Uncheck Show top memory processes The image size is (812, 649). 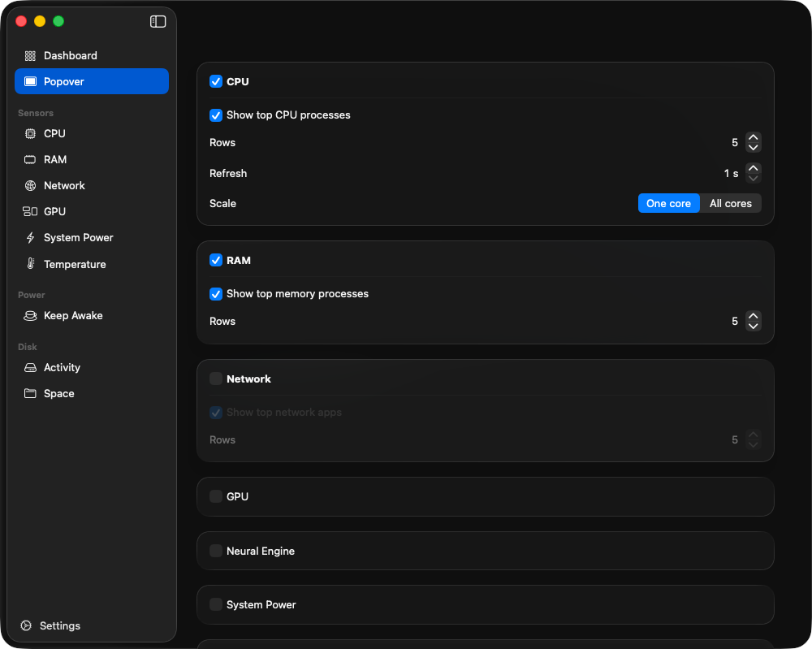point(216,294)
